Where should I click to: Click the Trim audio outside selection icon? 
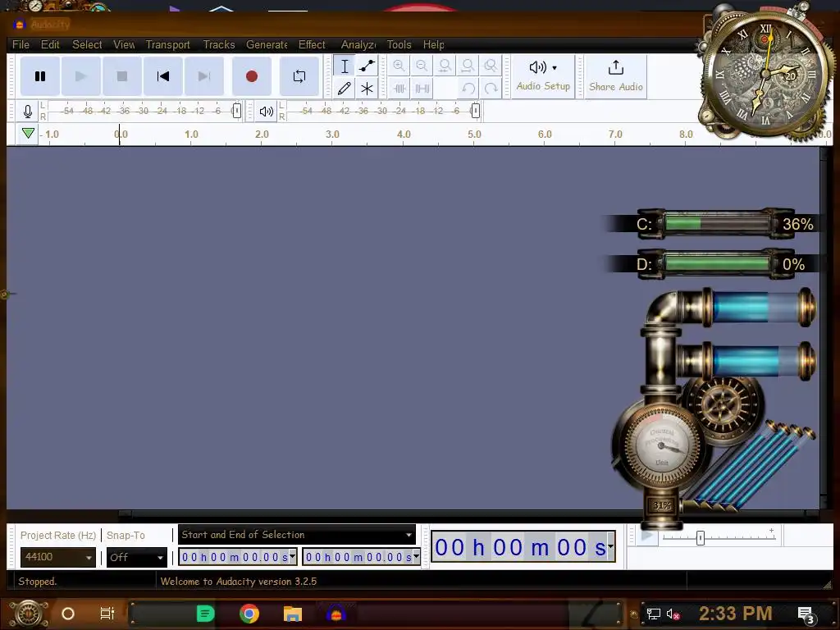point(399,89)
